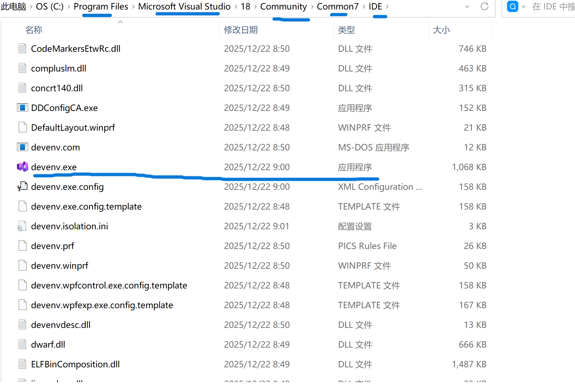Click the XML Configuration type cell
The height and width of the screenshot is (392, 575).
click(380, 187)
